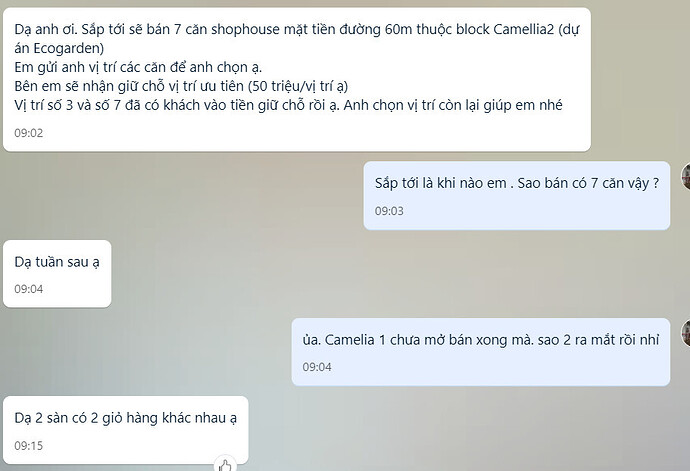The width and height of the screenshot is (690, 471).
Task: Select the long shophouse announcement message bubble
Action: pyautogui.click(x=297, y=80)
